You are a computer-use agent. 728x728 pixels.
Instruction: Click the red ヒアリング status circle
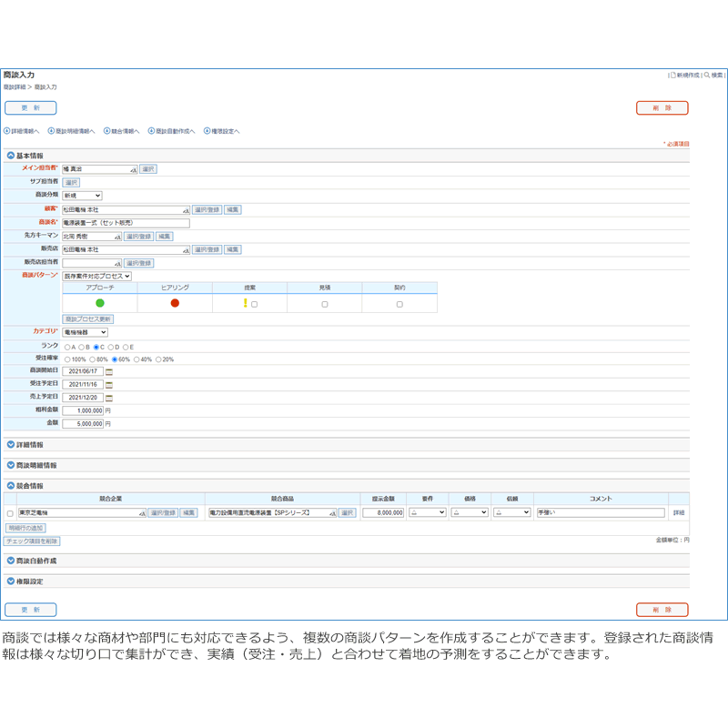pos(175,303)
